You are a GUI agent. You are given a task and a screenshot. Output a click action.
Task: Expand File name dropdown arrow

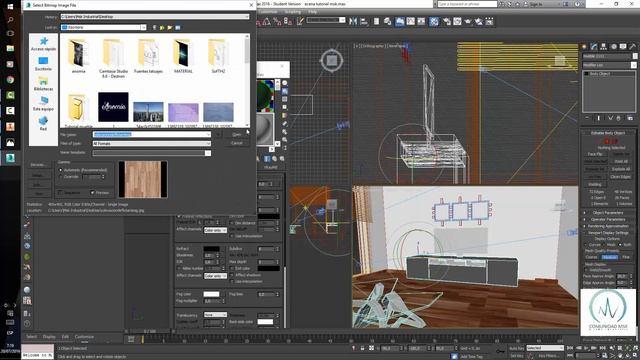[x=208, y=134]
